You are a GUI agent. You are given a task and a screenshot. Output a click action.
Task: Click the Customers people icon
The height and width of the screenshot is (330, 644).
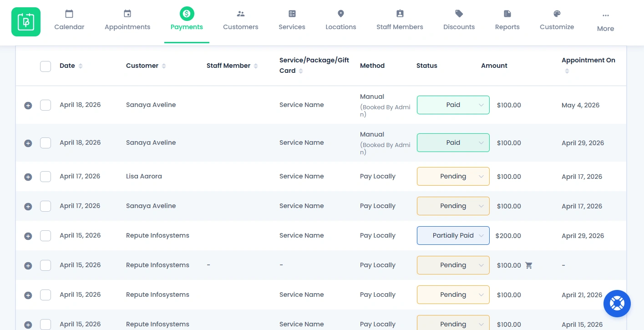(241, 14)
